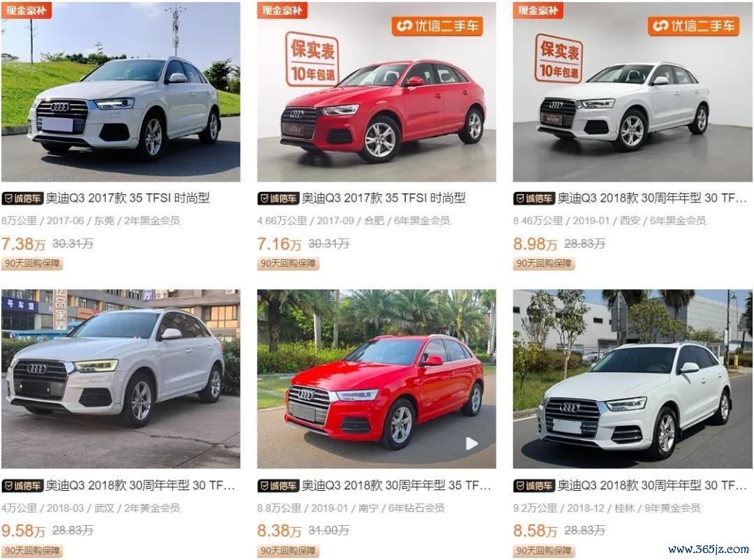Click the 90天回购保障 tag under 8.38万
This screenshot has height=560, width=754.
coord(288,550)
